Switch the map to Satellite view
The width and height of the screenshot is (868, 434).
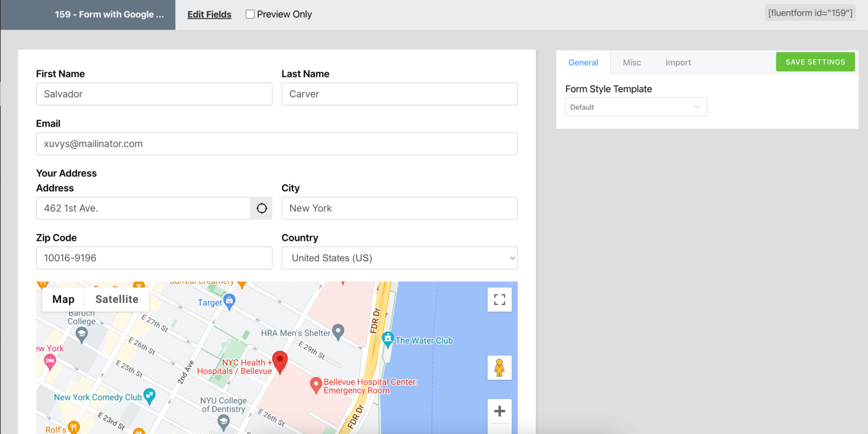click(x=116, y=299)
